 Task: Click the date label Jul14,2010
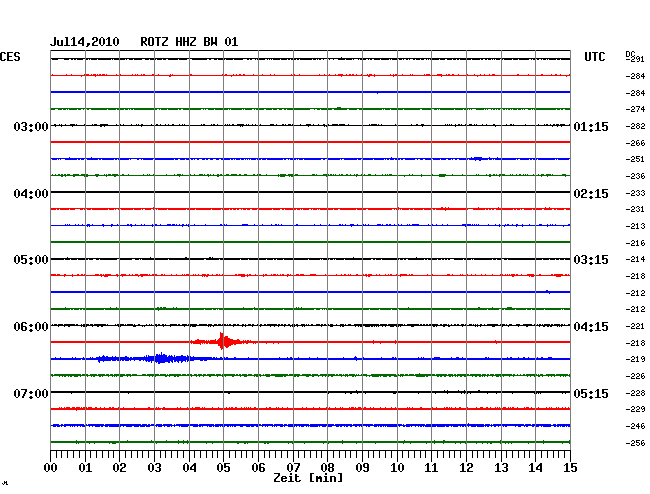tap(85, 42)
